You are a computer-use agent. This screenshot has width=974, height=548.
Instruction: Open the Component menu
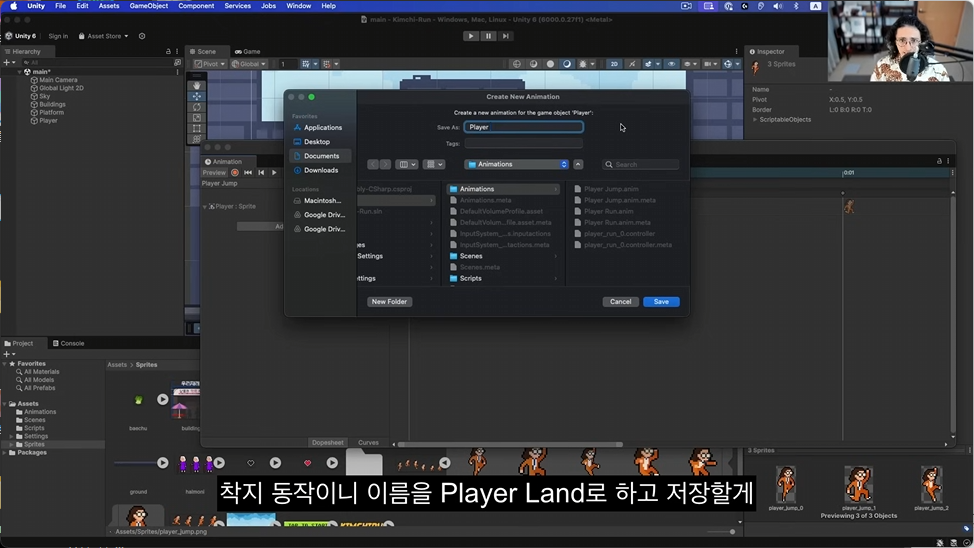(196, 6)
